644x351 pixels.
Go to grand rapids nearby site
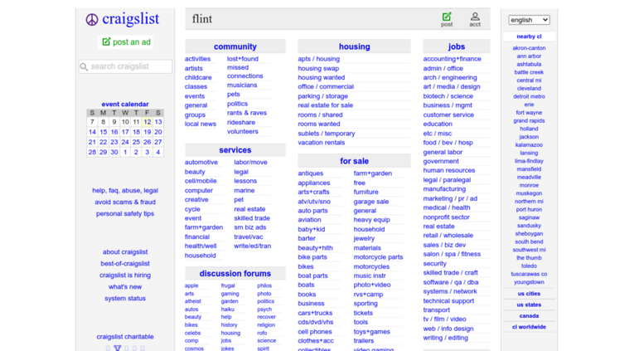pyautogui.click(x=529, y=120)
